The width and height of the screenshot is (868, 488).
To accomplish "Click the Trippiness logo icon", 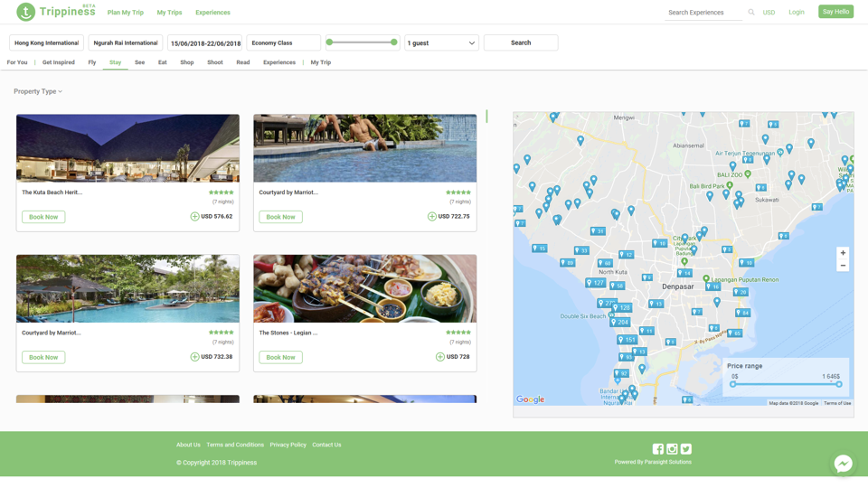I will [x=25, y=12].
